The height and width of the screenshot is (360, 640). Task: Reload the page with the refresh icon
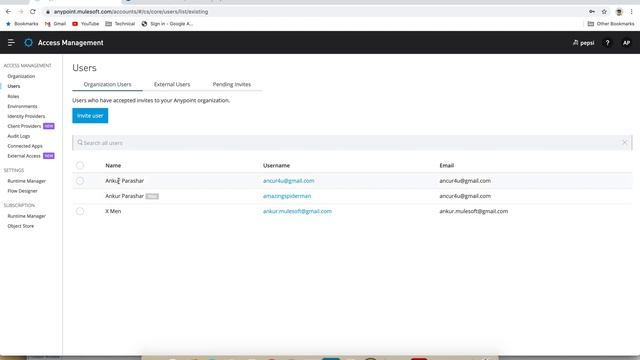[33, 11]
